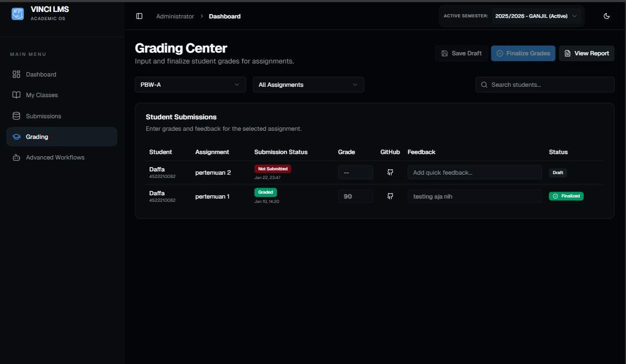Focus the grade field for pertemuan 2

pos(355,173)
